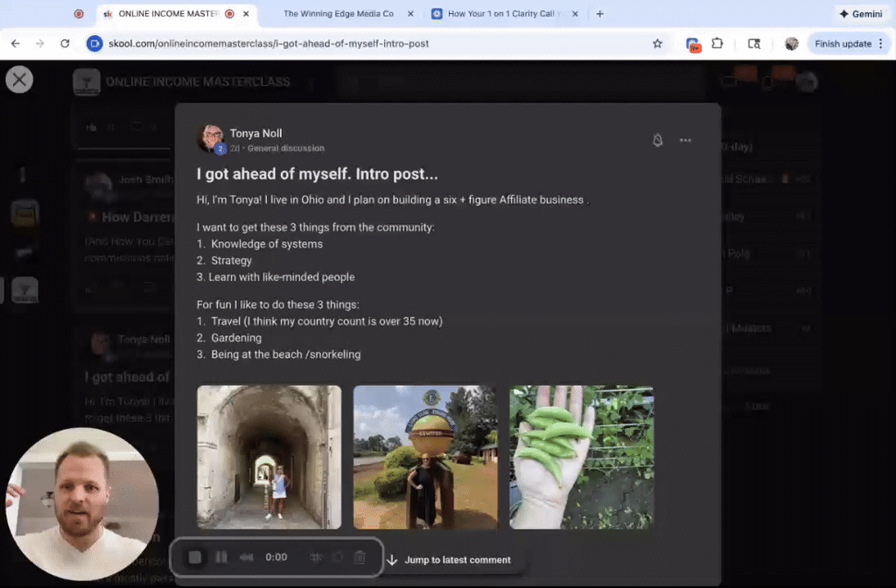
Task: Stop the screen recording
Action: pyautogui.click(x=194, y=557)
